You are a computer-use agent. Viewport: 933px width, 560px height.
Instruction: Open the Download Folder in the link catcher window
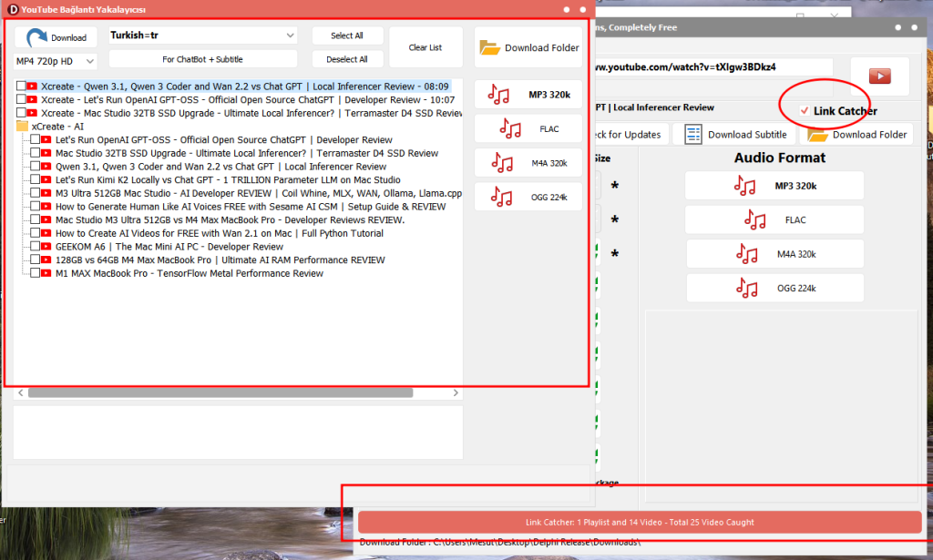pos(528,47)
